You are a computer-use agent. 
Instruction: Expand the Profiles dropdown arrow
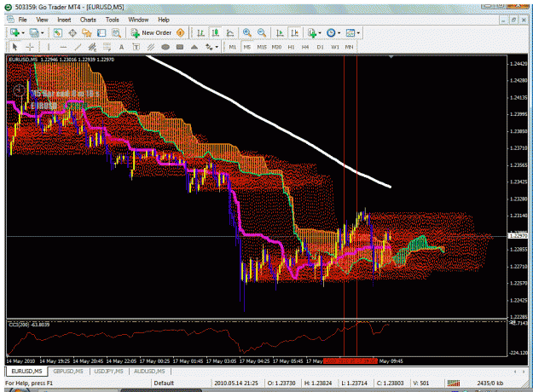coord(42,33)
